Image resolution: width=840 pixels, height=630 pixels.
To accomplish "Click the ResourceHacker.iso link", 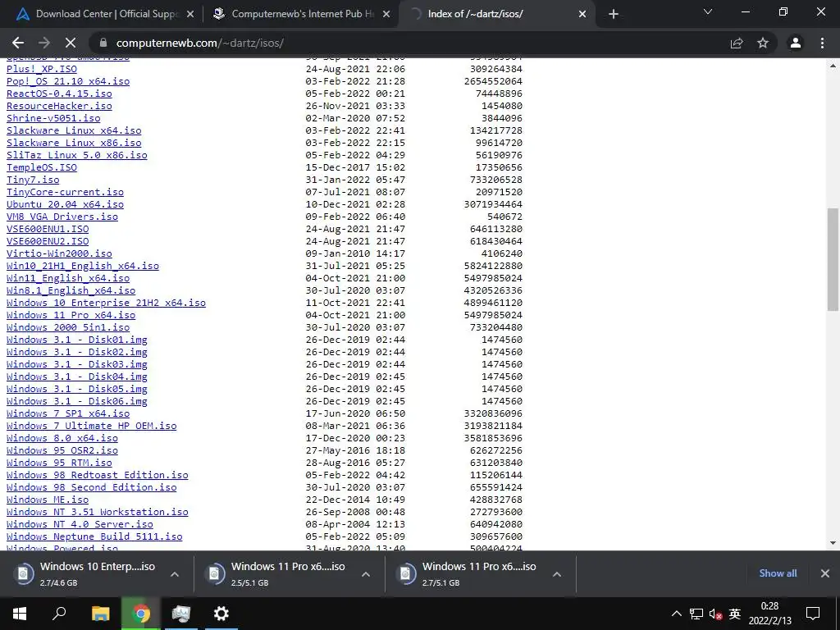I will (59, 106).
